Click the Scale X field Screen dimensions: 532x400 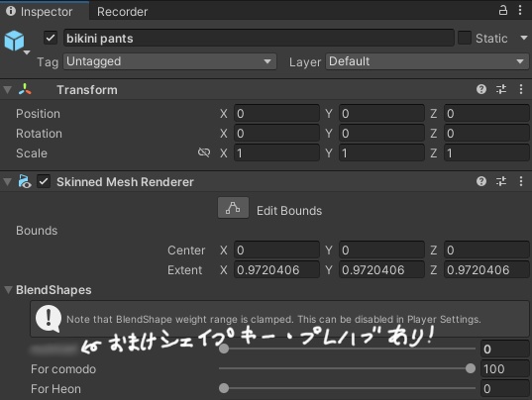276,152
